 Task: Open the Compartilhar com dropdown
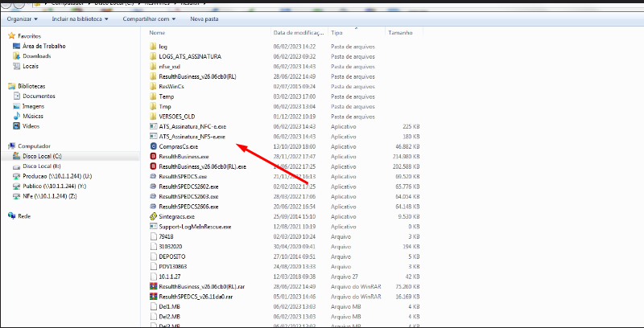tap(149, 18)
